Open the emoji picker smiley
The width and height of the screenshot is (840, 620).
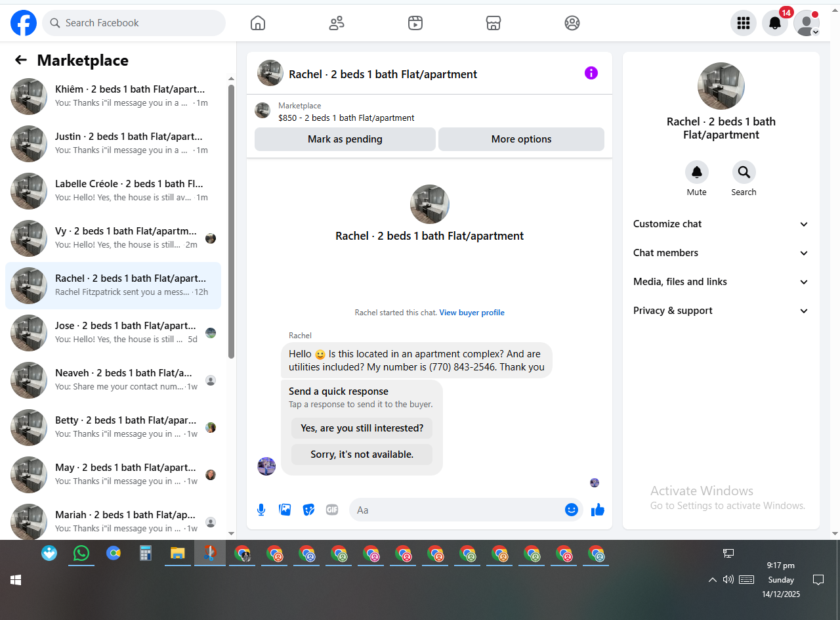tap(572, 510)
